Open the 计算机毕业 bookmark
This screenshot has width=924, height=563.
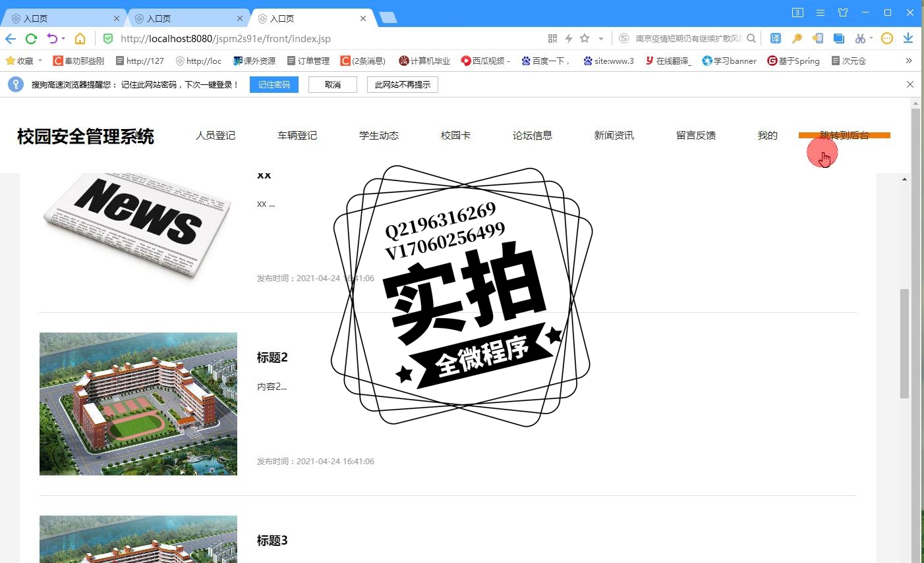(424, 61)
